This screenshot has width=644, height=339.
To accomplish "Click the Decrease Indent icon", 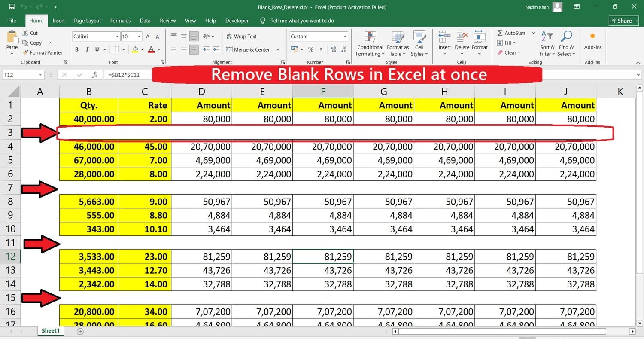I will point(206,49).
